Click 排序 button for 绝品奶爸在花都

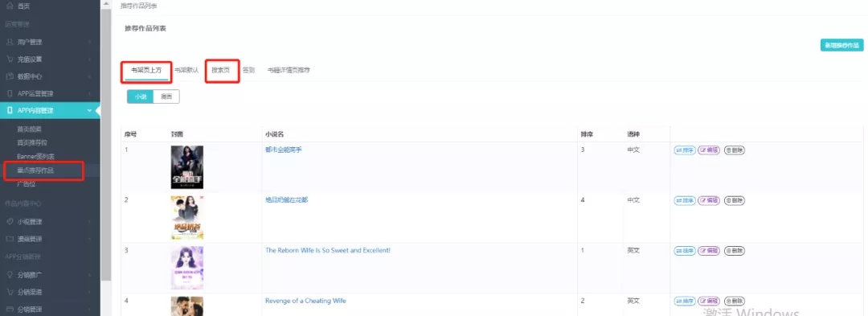[x=685, y=200]
